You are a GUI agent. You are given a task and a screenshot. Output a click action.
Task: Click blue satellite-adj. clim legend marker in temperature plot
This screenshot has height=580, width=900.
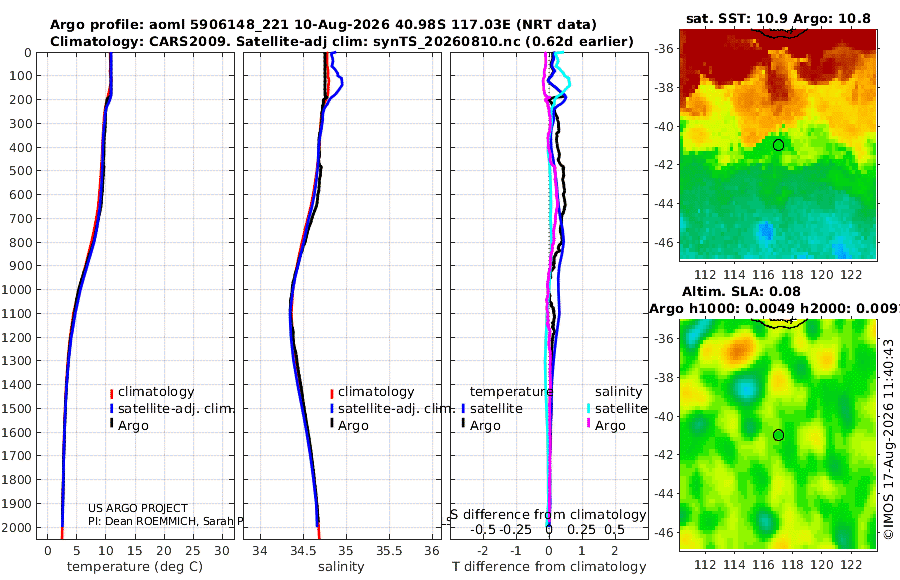(111, 409)
